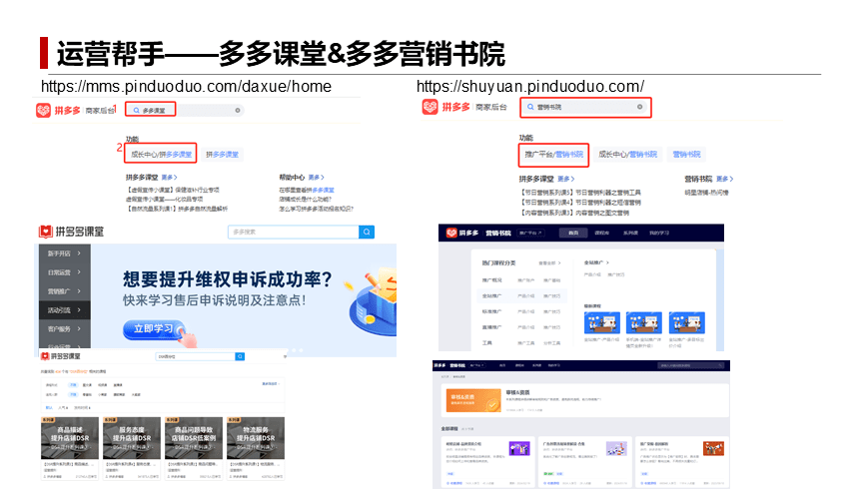Expand 全站推广 heading chevron on right panel
868x490 pixels.
coord(596,262)
